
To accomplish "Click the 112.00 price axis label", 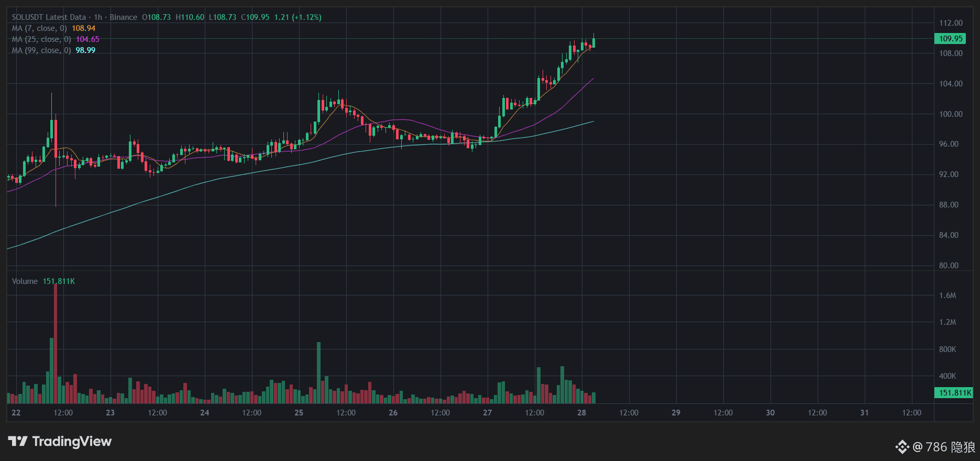I will 951,23.
